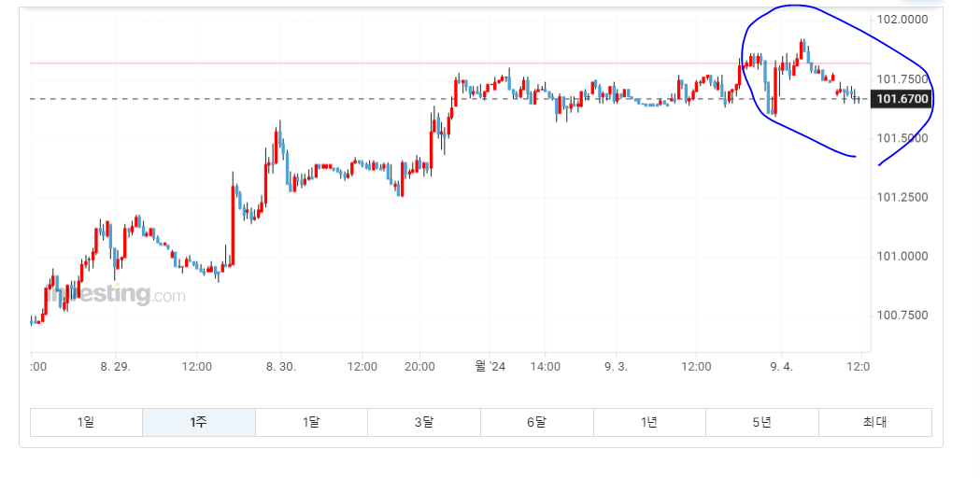980x478 pixels.
Task: Choose the 1달 chart range
Action: pos(311,422)
